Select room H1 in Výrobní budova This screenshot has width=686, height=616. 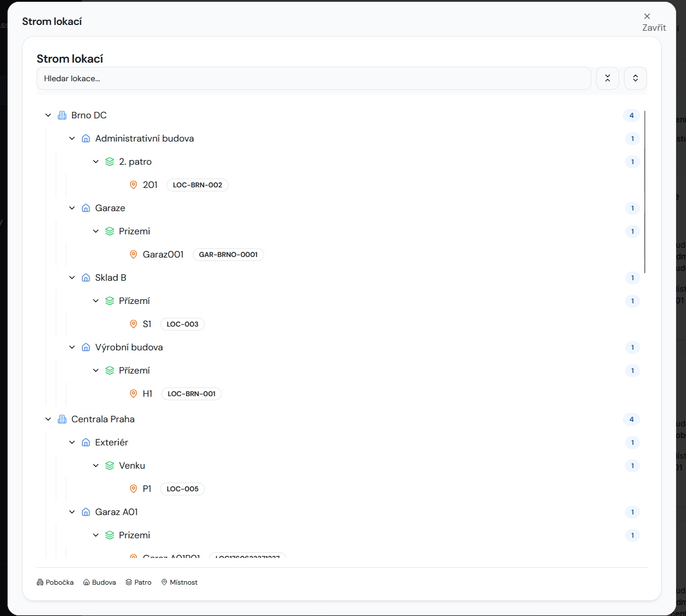(x=147, y=394)
